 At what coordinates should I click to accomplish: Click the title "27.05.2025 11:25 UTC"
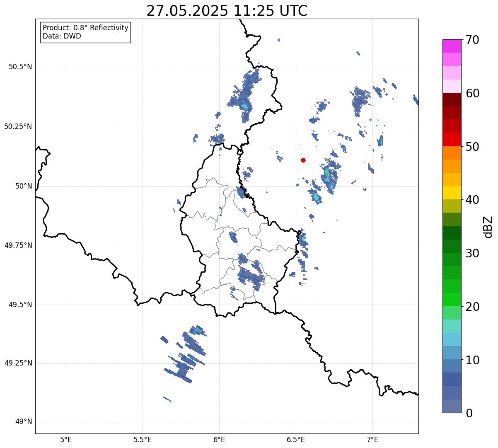point(227,11)
